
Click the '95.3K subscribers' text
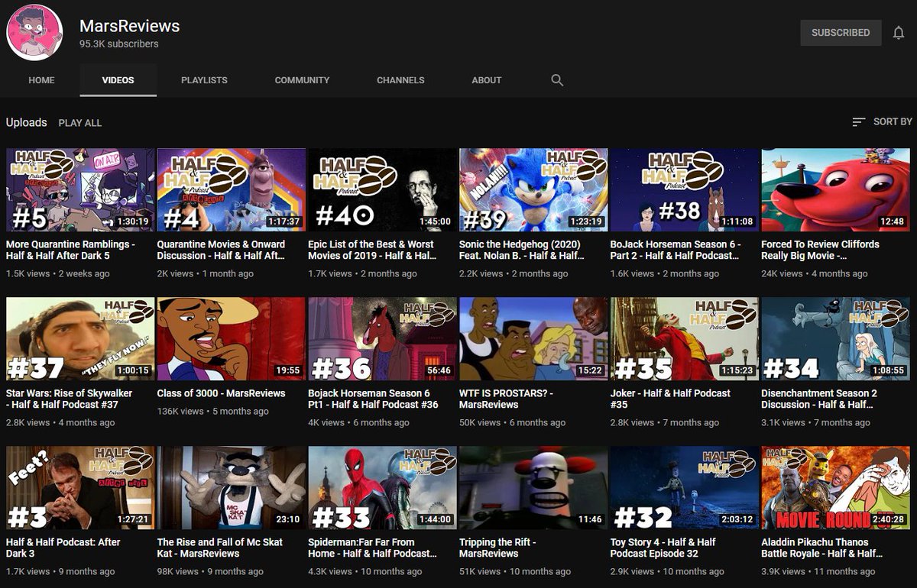pos(119,44)
